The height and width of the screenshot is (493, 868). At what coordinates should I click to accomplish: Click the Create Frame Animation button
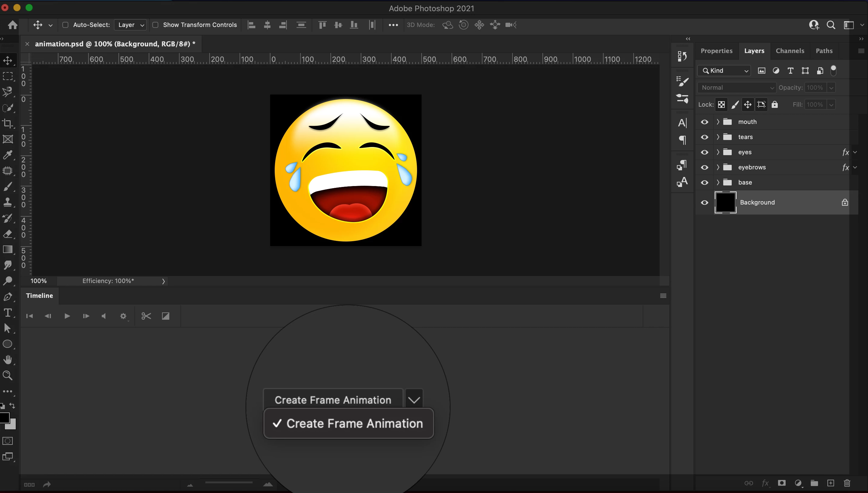(x=333, y=400)
